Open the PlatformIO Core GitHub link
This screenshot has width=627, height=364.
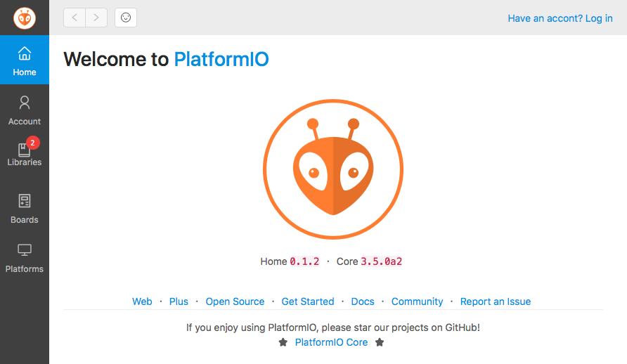click(331, 342)
